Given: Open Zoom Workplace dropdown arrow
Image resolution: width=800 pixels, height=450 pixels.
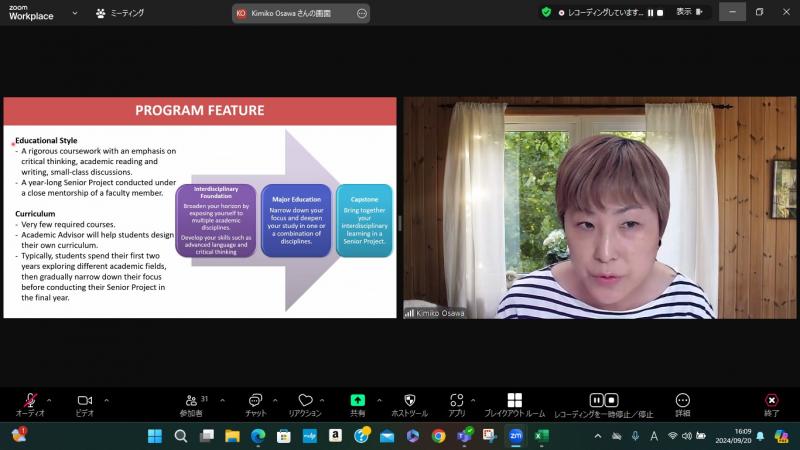Looking at the screenshot, I should click(x=75, y=13).
